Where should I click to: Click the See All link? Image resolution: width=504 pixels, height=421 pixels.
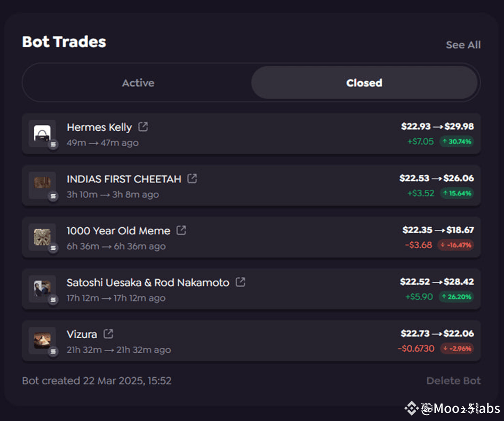[463, 45]
